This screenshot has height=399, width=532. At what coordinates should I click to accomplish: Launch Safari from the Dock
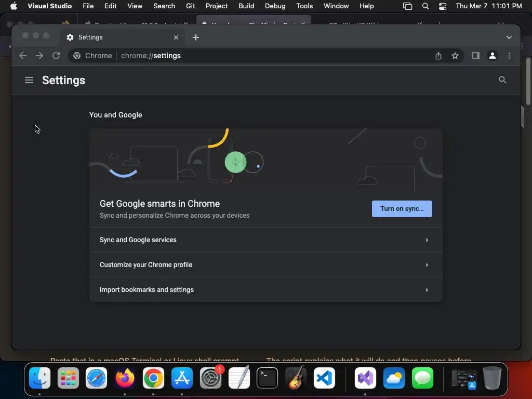(x=96, y=378)
